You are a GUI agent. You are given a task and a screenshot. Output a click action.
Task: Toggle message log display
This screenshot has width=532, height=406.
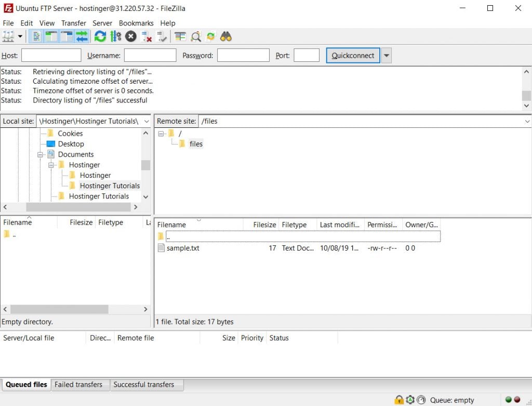[36, 36]
